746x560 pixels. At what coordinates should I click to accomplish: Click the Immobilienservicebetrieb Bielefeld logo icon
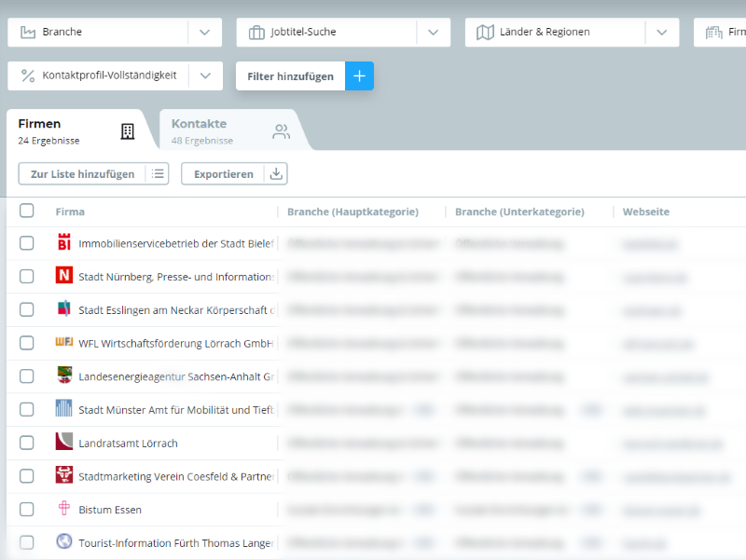(63, 242)
